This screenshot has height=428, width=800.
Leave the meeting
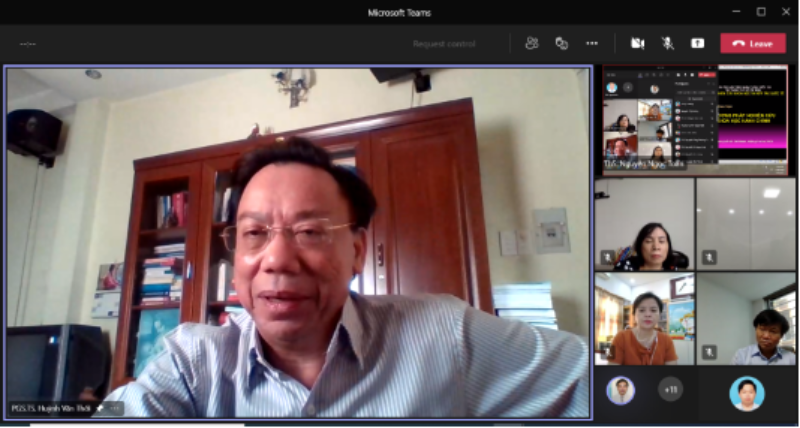click(x=753, y=43)
